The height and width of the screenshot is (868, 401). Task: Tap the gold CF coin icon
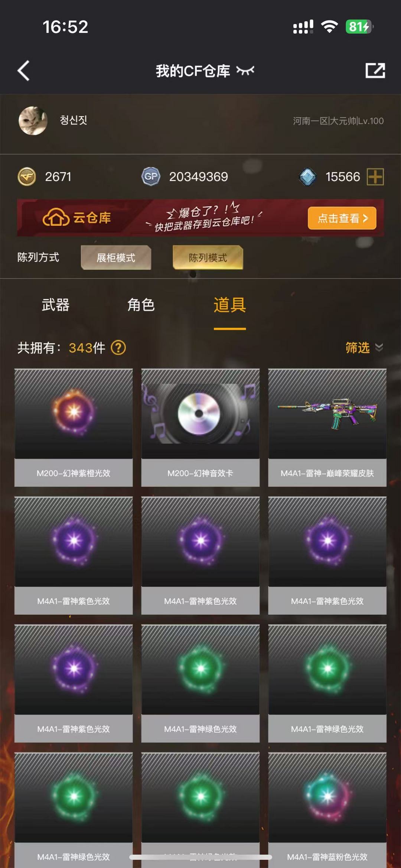point(27,176)
